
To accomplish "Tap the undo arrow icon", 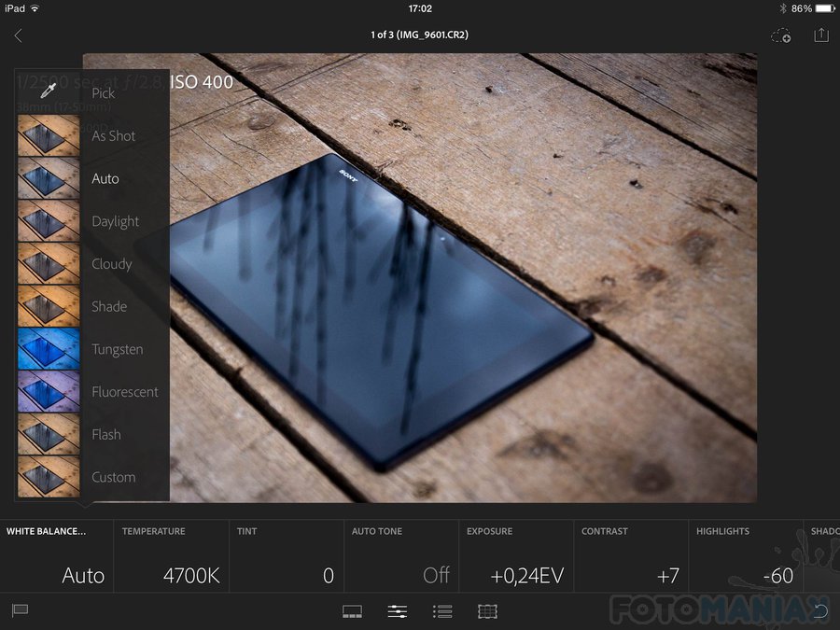I will [821, 610].
